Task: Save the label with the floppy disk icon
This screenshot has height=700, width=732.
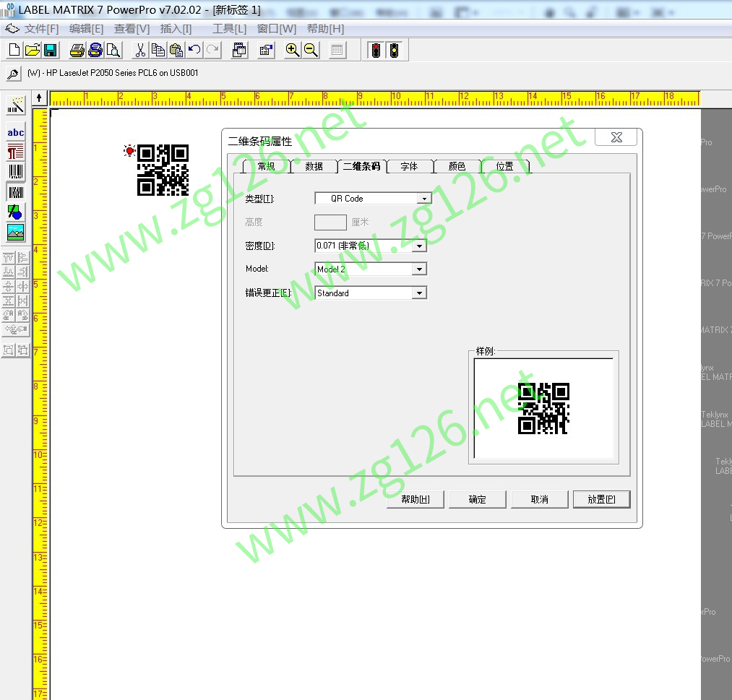Action: [x=51, y=50]
